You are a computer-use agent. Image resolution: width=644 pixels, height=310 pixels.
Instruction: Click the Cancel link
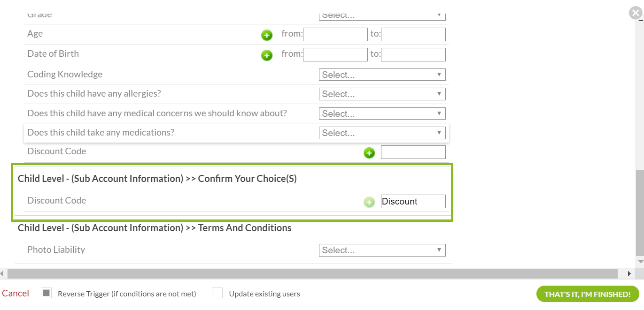(16, 293)
